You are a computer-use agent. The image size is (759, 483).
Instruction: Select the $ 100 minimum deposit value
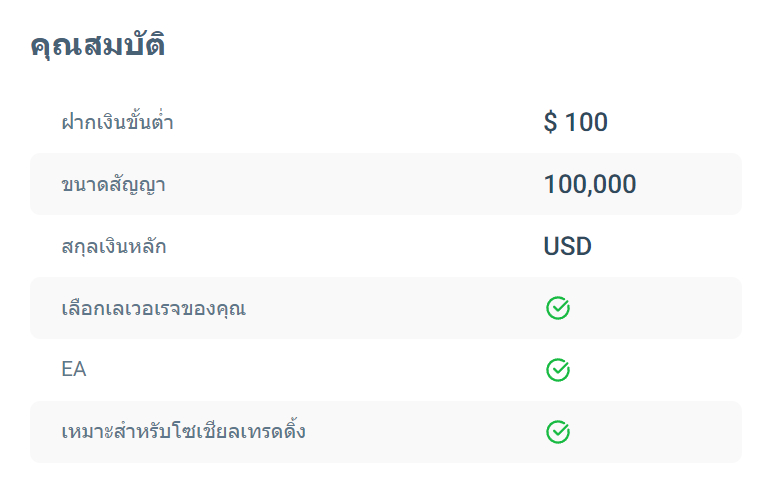coord(576,121)
